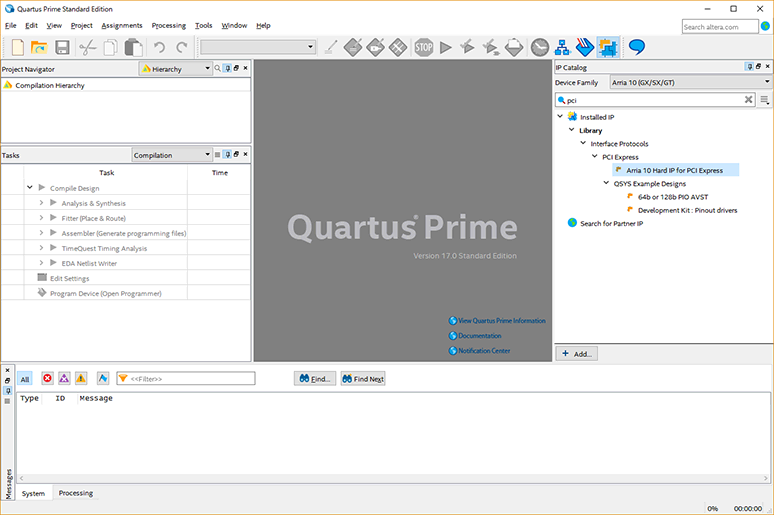This screenshot has width=774, height=515.
Task: Select Arria 10 Hard IP for PCI Express
Action: pyautogui.click(x=674, y=170)
